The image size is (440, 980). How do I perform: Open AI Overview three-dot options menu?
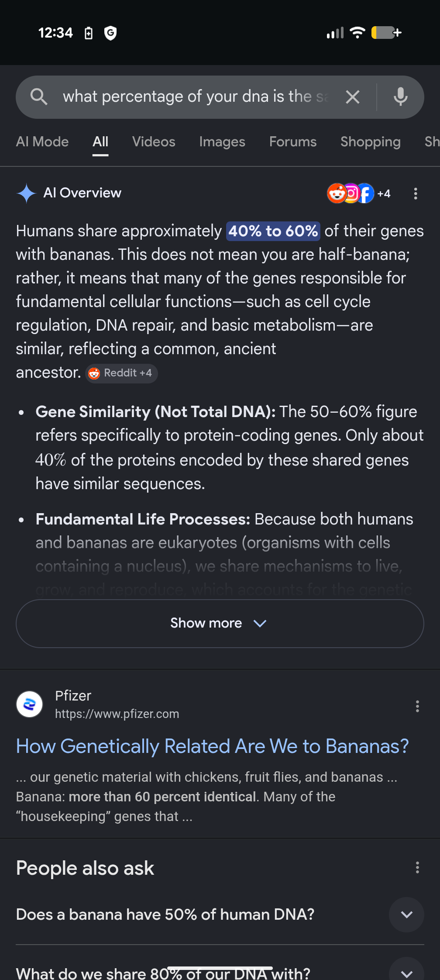point(415,193)
